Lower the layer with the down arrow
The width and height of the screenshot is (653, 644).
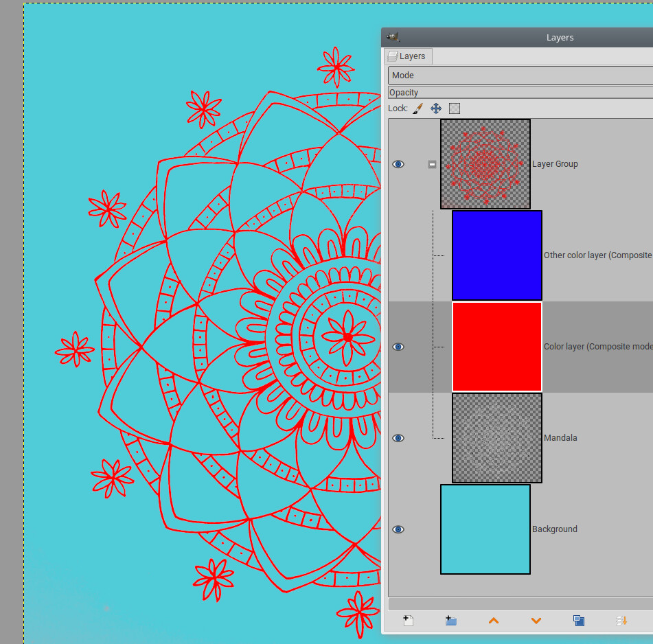(536, 621)
